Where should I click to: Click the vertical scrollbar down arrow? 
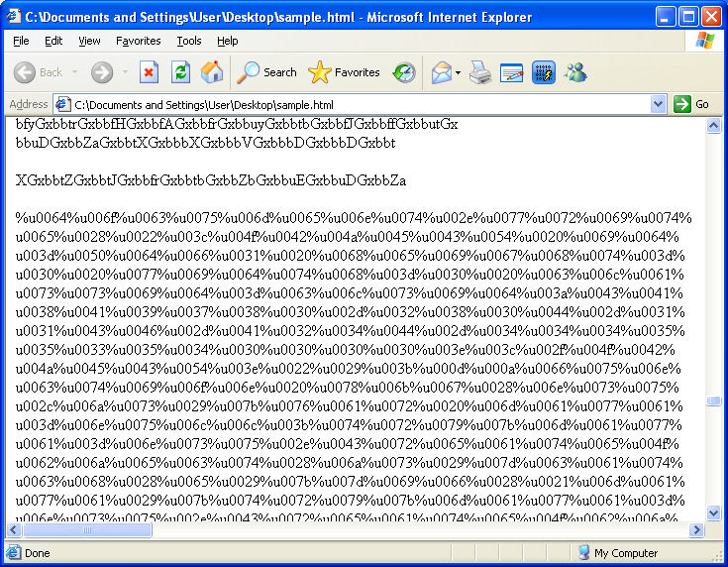tap(714, 512)
